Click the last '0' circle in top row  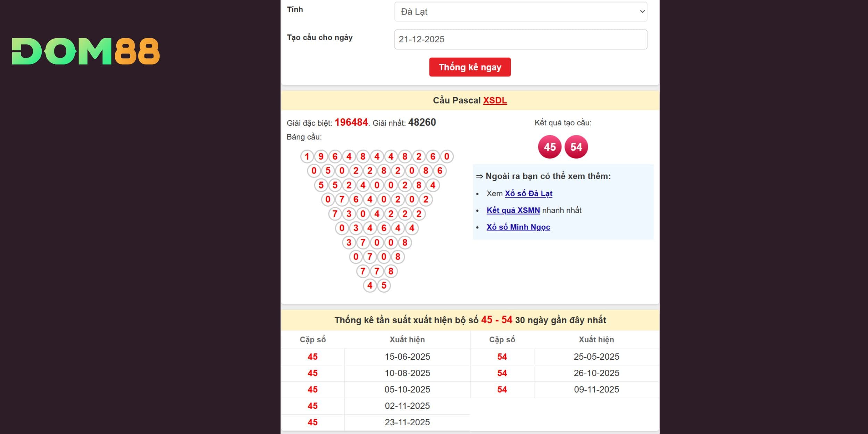[447, 157]
